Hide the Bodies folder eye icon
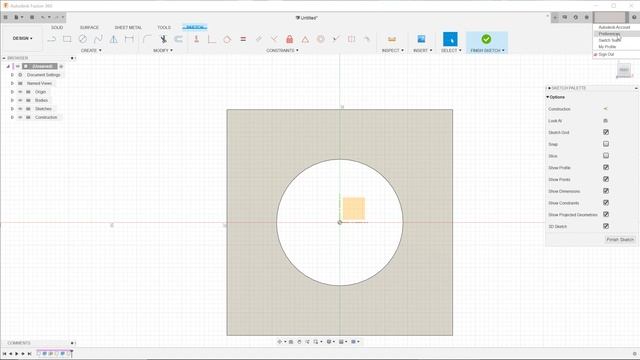 (x=20, y=100)
